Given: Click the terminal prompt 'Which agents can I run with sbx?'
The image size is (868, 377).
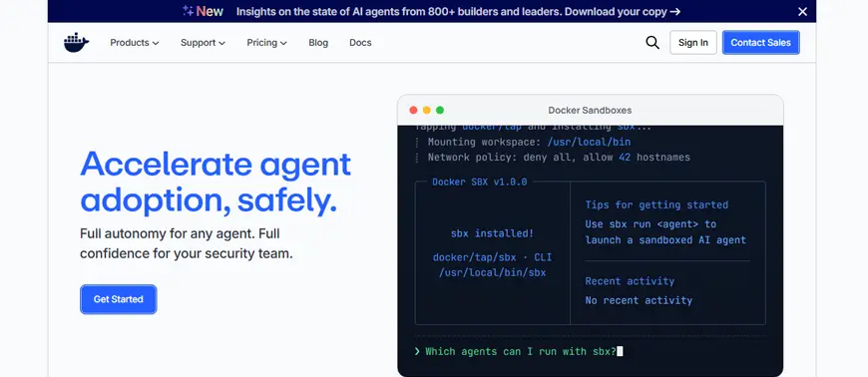Looking at the screenshot, I should [521, 351].
